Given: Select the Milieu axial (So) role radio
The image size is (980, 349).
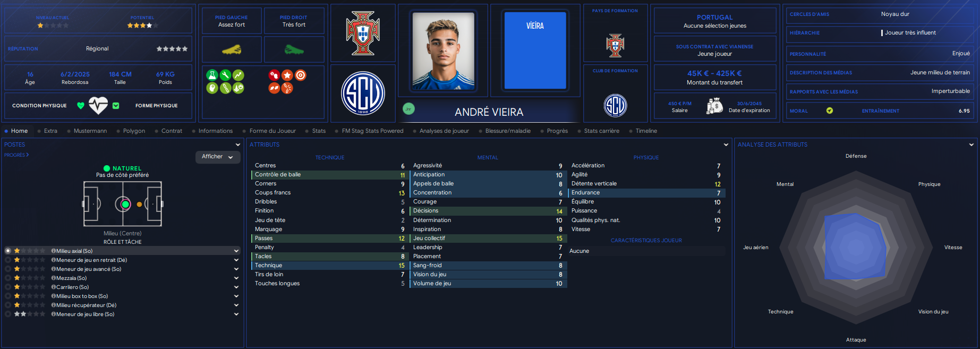Looking at the screenshot, I should 8,251.
